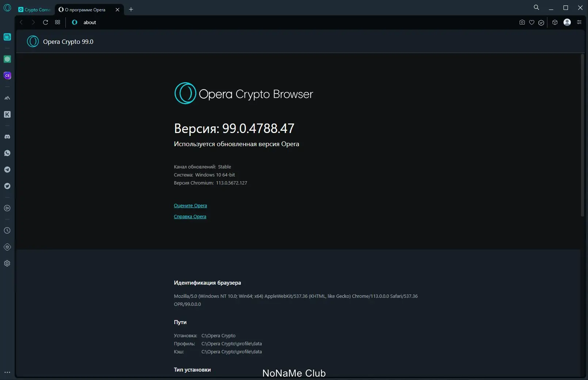Open Twitter in the sidebar
Screen dimensions: 588x380
tap(7, 186)
